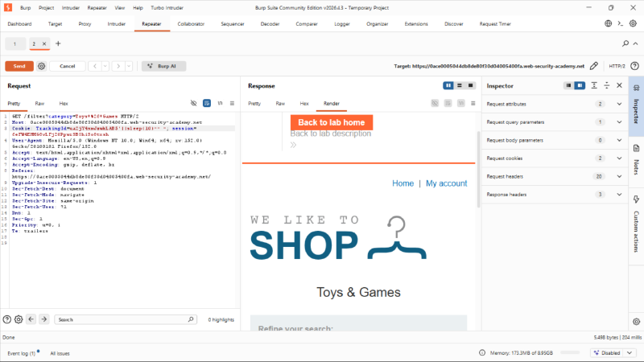The image size is (644, 362).
Task: Click the rendered response vertical scrollbar
Action: pos(478,169)
